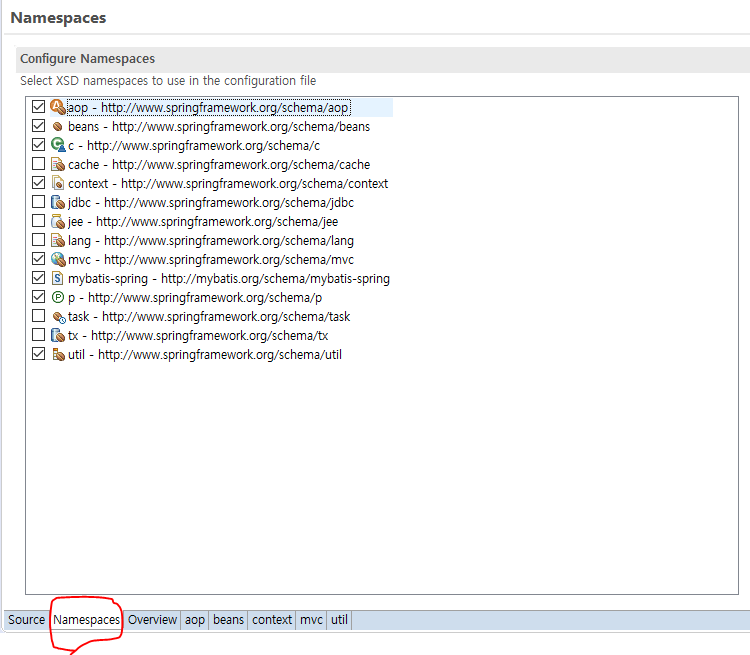This screenshot has width=750, height=655.
Task: Switch to the context tab
Action: click(272, 620)
